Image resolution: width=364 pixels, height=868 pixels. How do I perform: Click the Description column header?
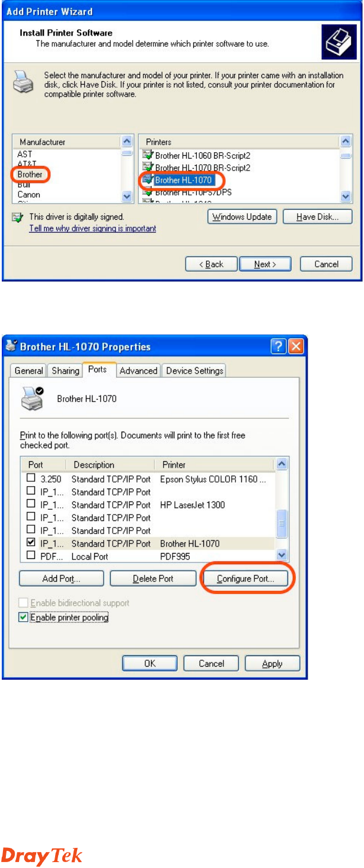coord(110,465)
